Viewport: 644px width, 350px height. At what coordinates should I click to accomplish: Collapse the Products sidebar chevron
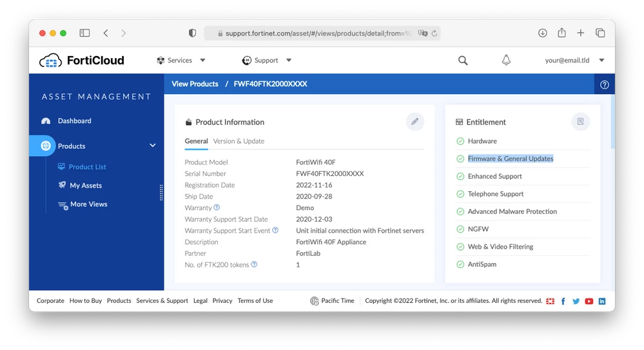pyautogui.click(x=152, y=146)
